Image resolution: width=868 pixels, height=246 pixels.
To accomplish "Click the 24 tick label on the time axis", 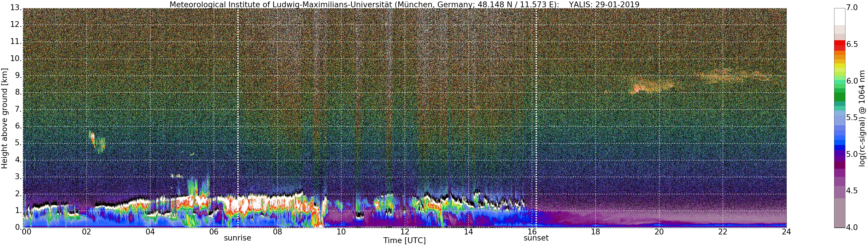I will tap(786, 232).
